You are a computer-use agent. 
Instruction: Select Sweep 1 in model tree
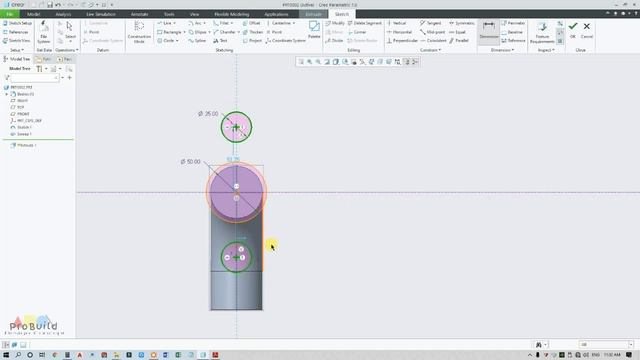(x=21, y=134)
